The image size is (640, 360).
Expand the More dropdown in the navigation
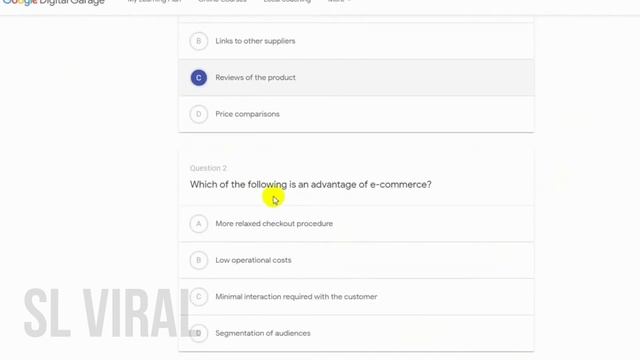pos(339,1)
